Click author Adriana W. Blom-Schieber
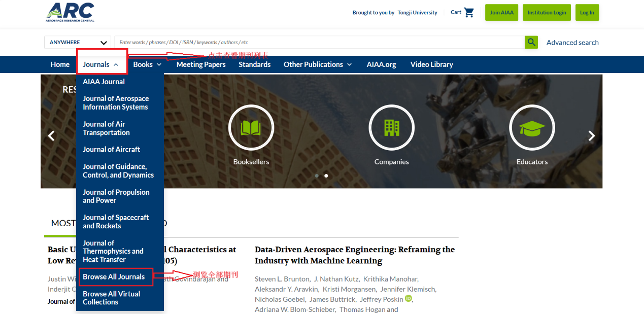Image resolution: width=644 pixels, height=314 pixels. pyautogui.click(x=294, y=309)
